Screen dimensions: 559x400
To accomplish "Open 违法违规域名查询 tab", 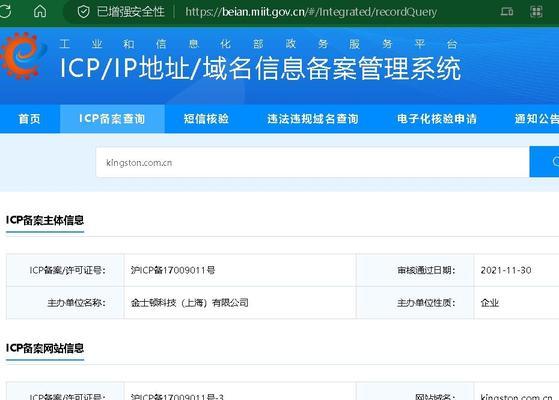I will pyautogui.click(x=313, y=119).
